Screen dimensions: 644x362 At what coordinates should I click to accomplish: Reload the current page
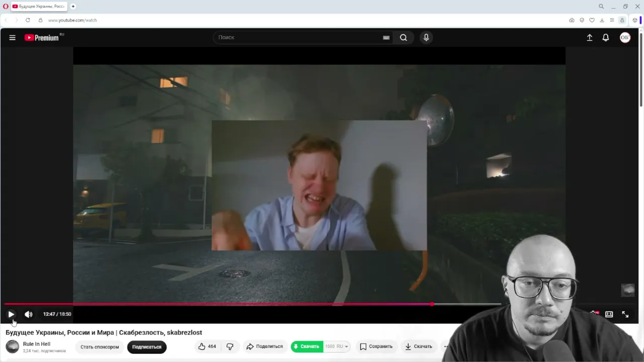click(28, 20)
